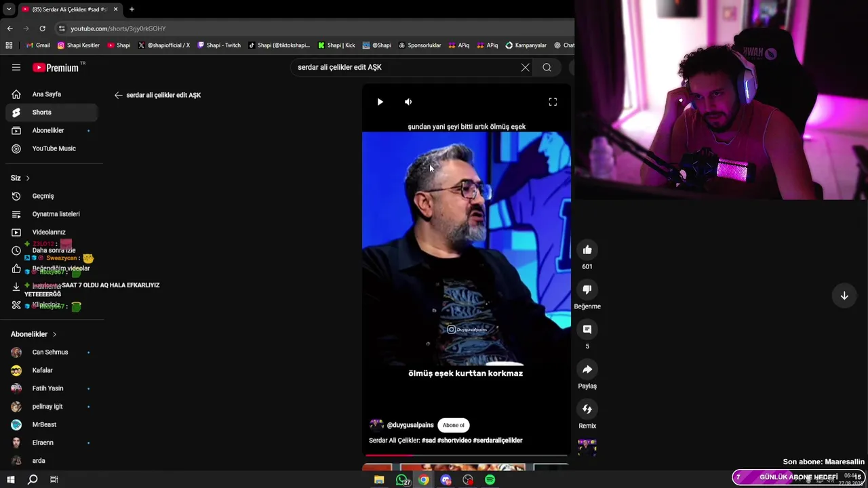View site information icon in address bar
The height and width of the screenshot is (488, 868).
pyautogui.click(x=62, y=28)
